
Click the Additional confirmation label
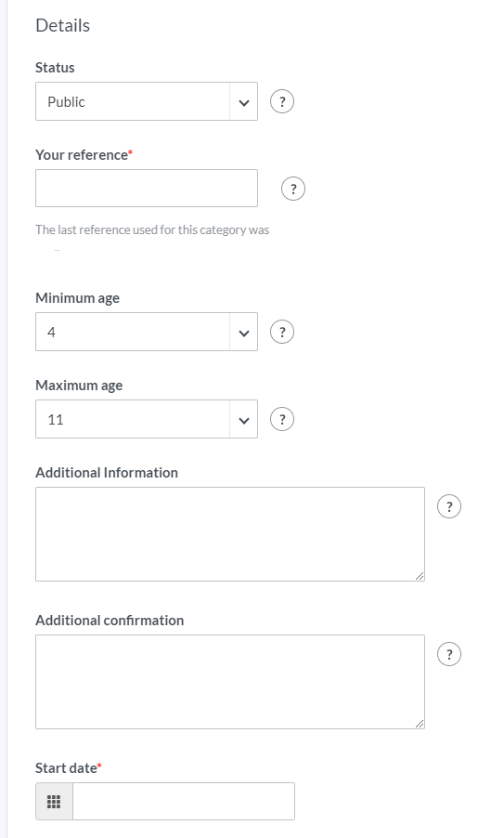(110, 620)
